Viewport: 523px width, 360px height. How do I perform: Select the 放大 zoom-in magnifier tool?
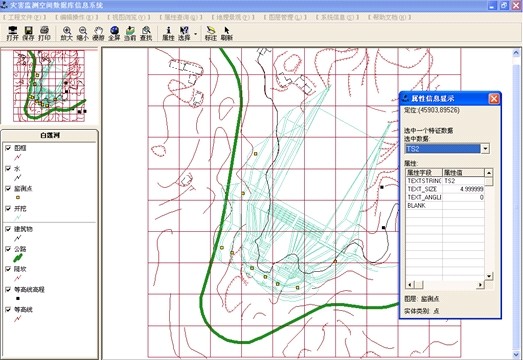tap(67, 34)
